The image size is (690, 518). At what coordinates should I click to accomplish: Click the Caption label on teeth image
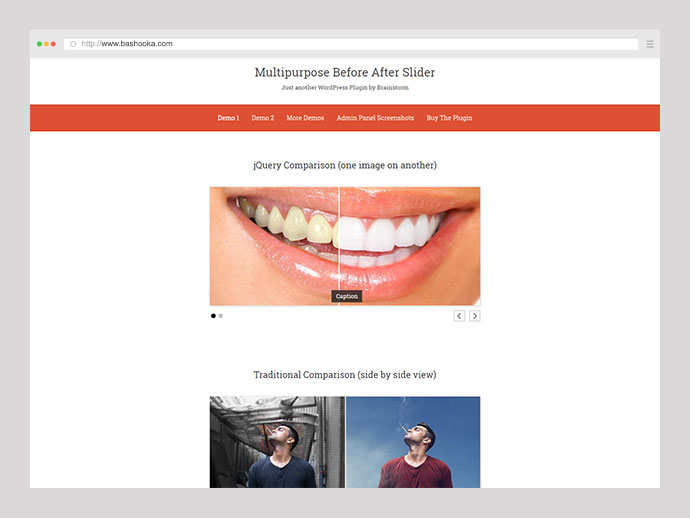coord(347,296)
